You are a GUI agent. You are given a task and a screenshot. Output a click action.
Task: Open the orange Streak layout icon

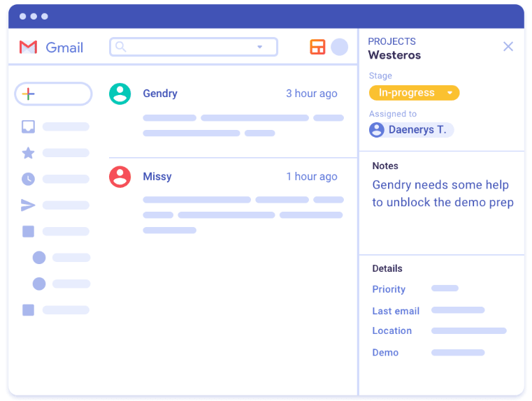point(317,47)
